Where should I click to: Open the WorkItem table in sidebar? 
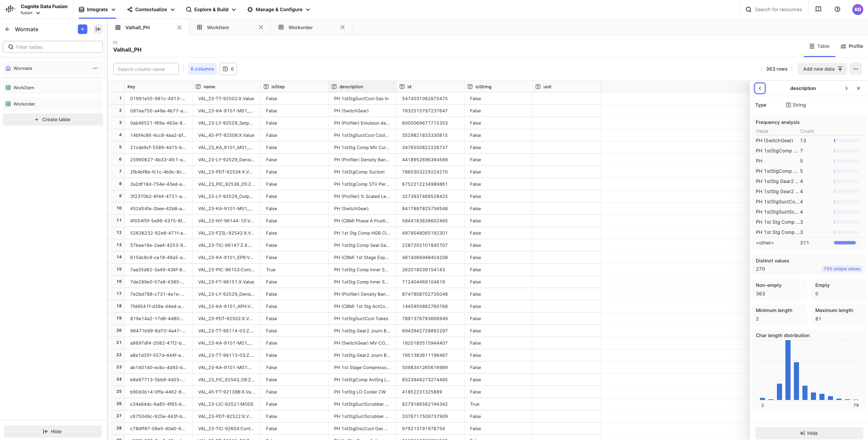pyautogui.click(x=53, y=88)
